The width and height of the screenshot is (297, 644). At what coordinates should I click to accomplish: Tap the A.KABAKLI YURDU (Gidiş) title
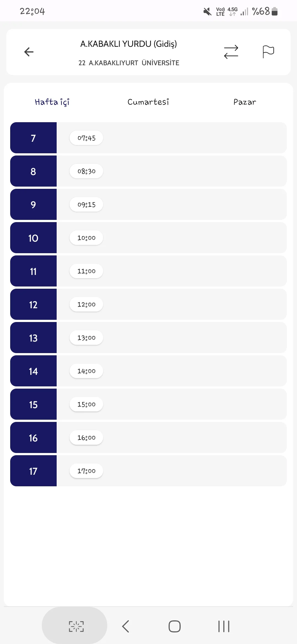click(128, 44)
